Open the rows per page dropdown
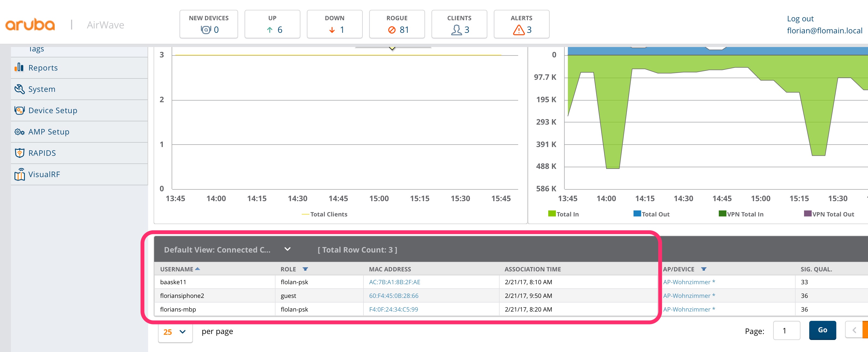This screenshot has height=352, width=868. click(x=175, y=332)
